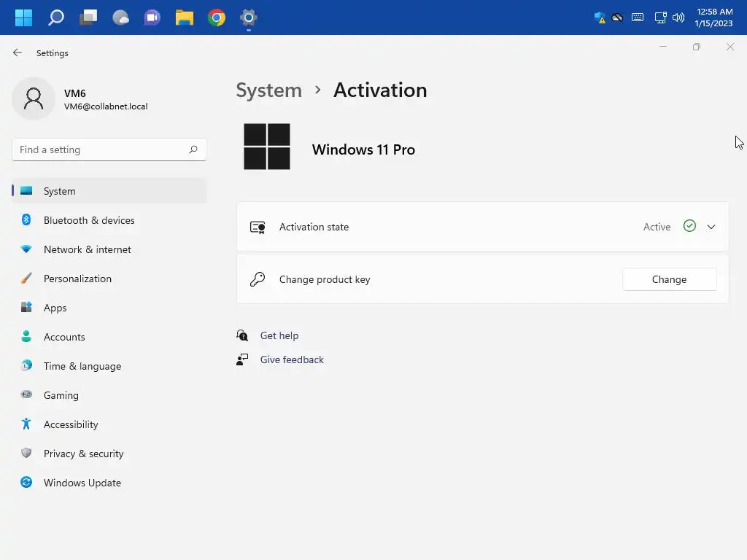This screenshot has width=747, height=560.
Task: Open network warning tray icon
Action: [600, 17]
